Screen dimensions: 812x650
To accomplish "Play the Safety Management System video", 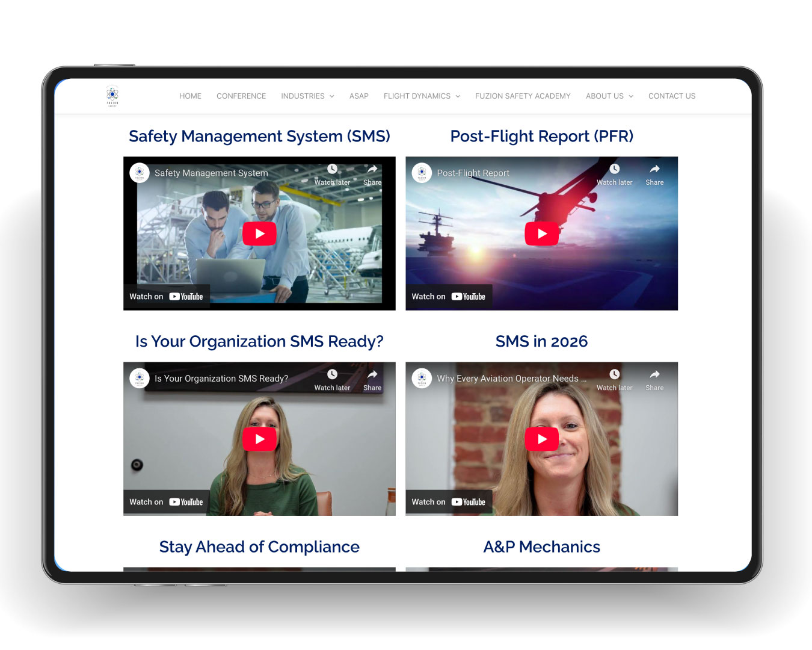I will coord(259,234).
